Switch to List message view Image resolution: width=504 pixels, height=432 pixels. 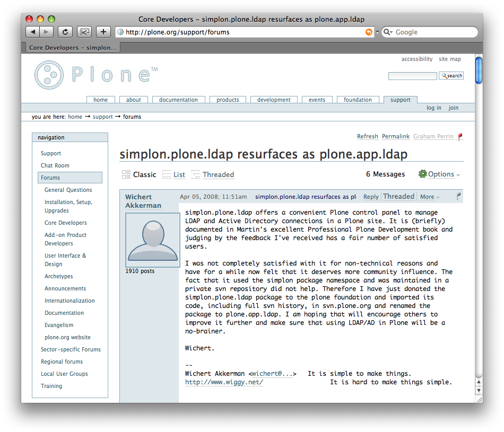coord(174,174)
